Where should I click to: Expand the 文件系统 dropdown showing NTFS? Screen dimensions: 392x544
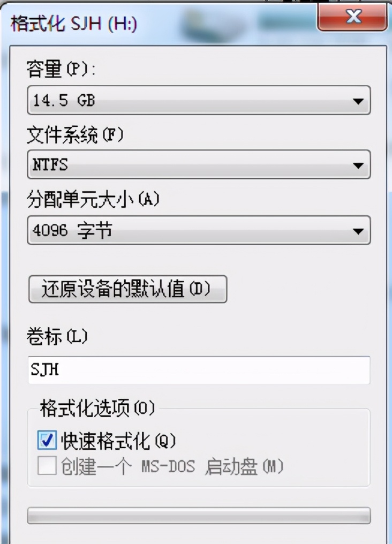pyautogui.click(x=198, y=165)
